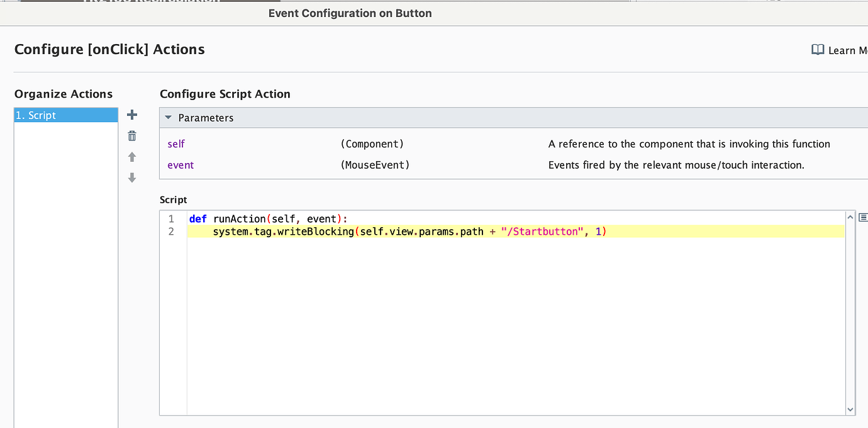
Task: Click line number 1 in the gutter
Action: [x=171, y=218]
